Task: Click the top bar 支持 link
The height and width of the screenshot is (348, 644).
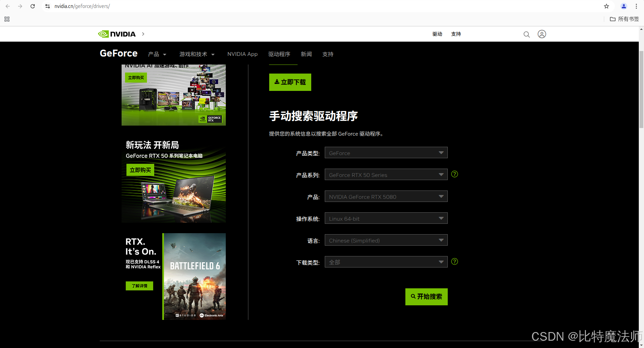Action: pos(456,34)
